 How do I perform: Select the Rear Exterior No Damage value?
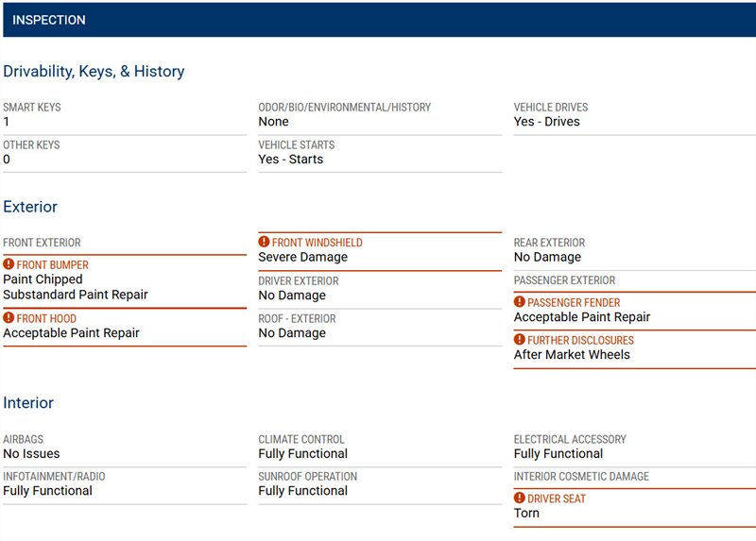(547, 257)
